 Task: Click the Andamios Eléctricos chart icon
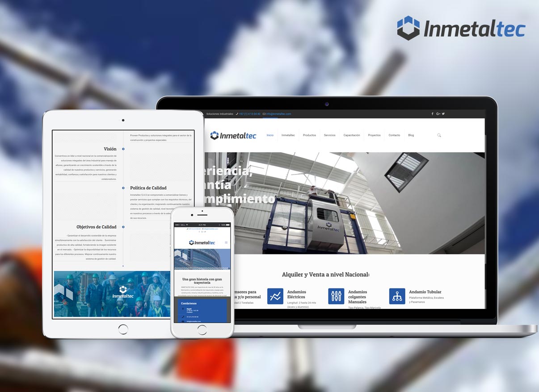click(x=275, y=296)
